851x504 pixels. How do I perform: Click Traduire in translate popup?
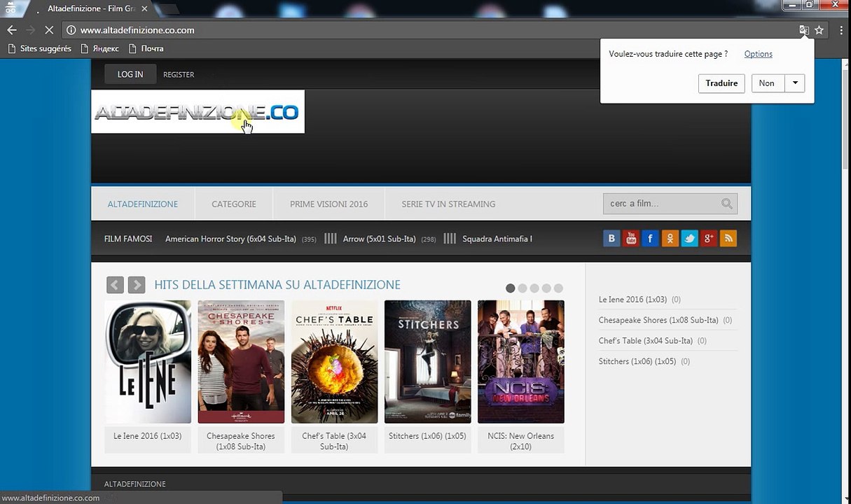pos(721,83)
